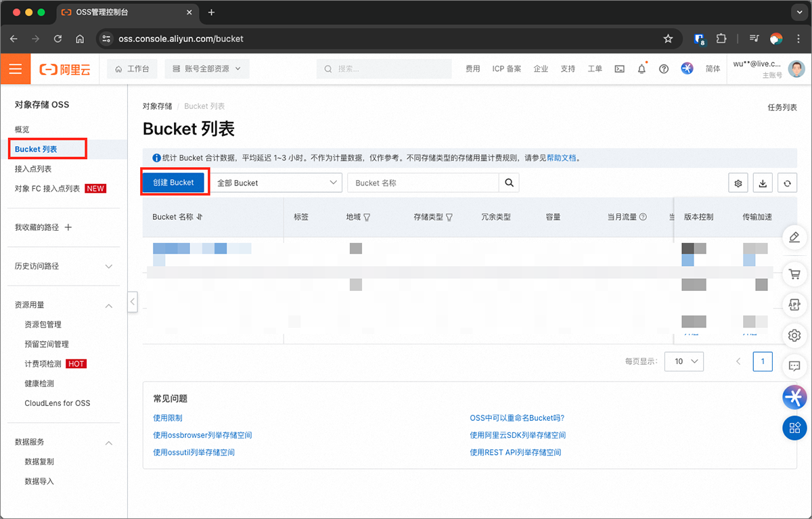Refresh the Bucket list

click(787, 183)
